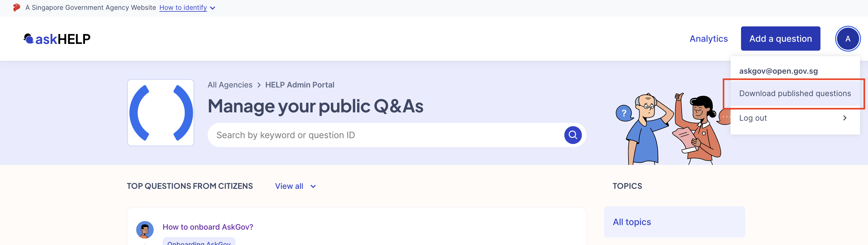The image size is (868, 245).
Task: Click the askHELP logo
Action: click(57, 39)
